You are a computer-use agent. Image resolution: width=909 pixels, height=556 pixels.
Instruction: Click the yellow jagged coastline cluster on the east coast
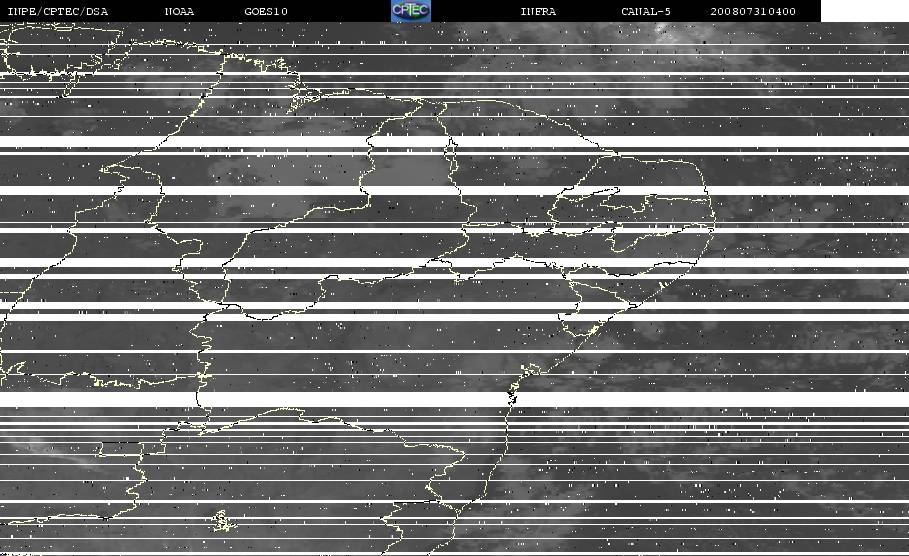(529, 369)
